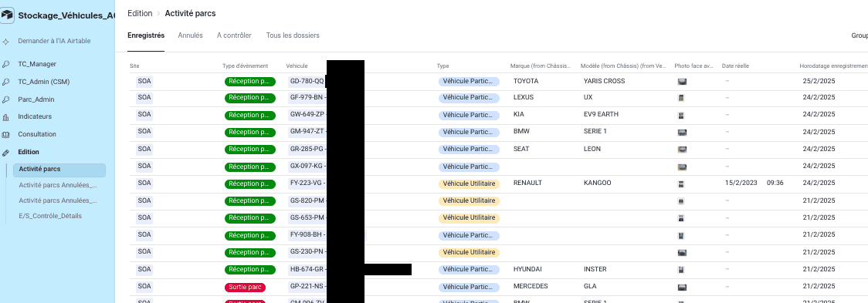Open the TOYOTA Yaris Cross photo thumbnail
Image resolution: width=868 pixels, height=303 pixels.
pyautogui.click(x=682, y=81)
